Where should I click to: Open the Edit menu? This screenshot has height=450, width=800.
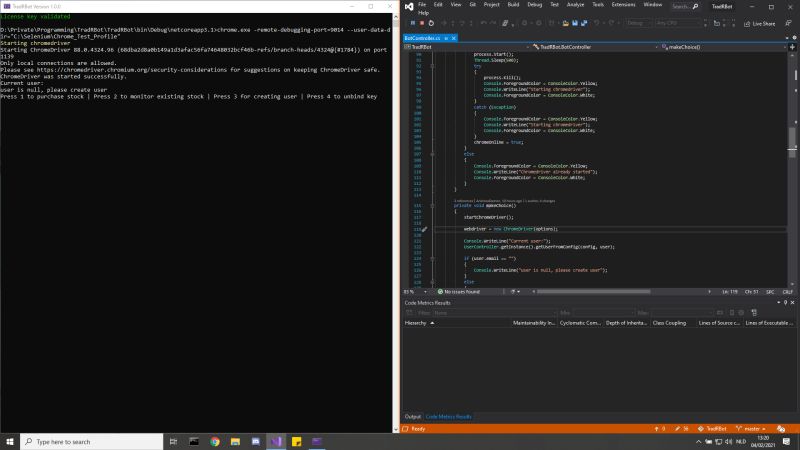coord(438,5)
